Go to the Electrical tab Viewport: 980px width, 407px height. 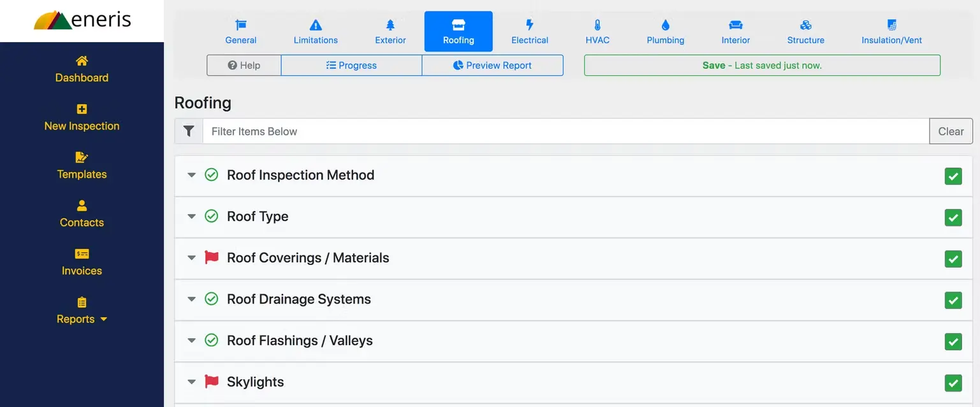[x=529, y=31]
